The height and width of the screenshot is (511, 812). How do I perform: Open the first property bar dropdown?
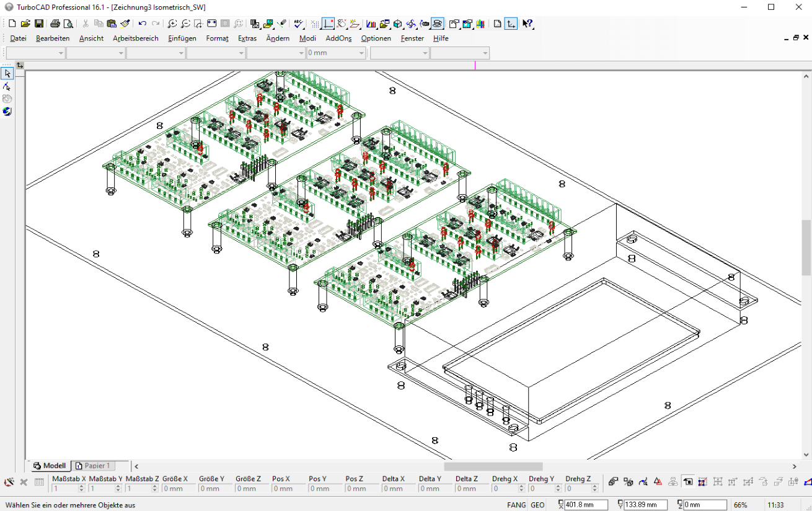[61, 53]
